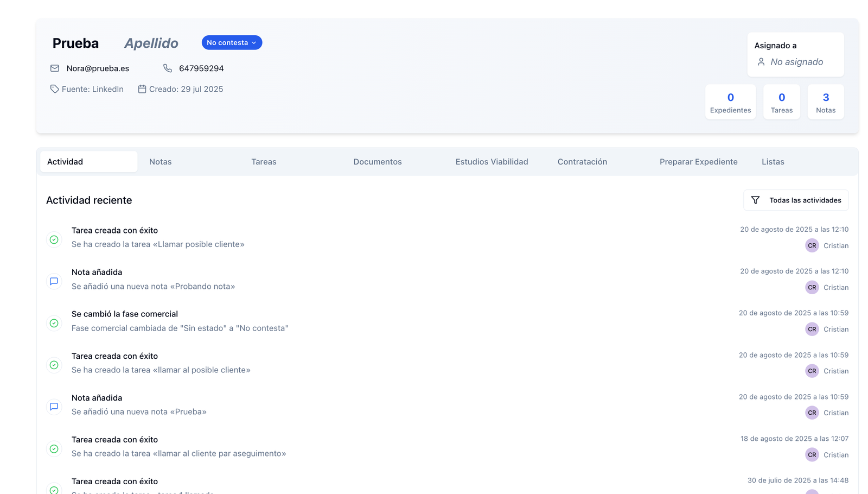Open the No contesta status dropdown
Image resolution: width=868 pixels, height=494 pixels.
[232, 42]
